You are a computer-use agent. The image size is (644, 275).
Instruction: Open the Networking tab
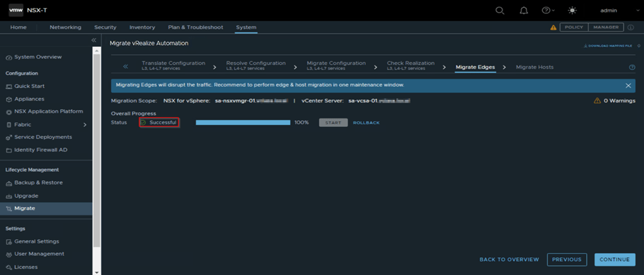click(65, 27)
